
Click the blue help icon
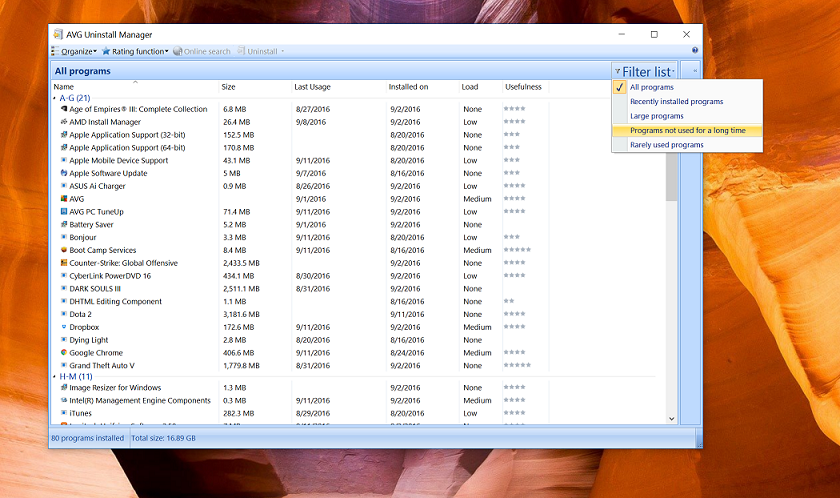point(695,50)
